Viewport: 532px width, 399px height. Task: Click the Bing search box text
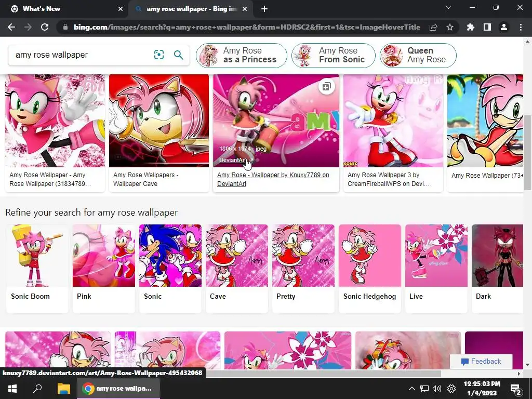click(51, 55)
